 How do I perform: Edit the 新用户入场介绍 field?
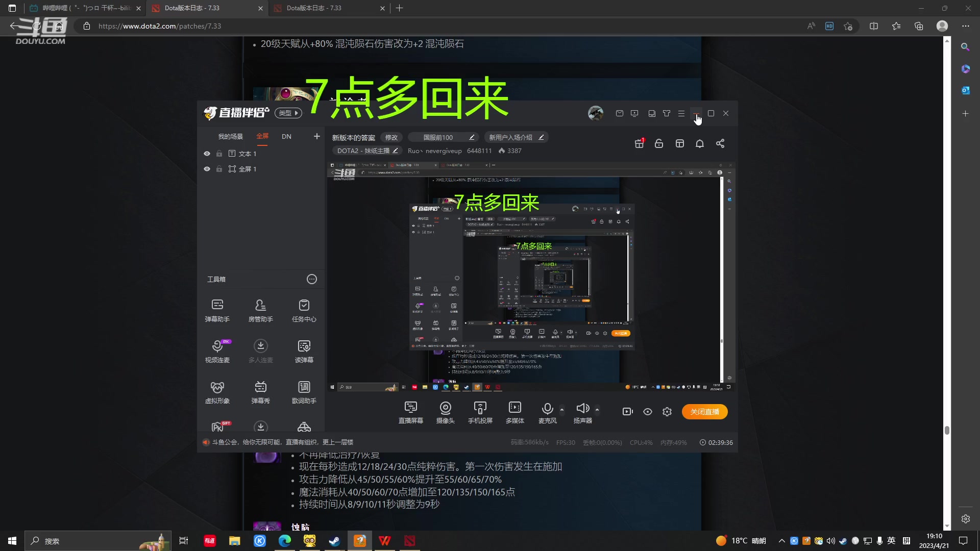pos(516,137)
